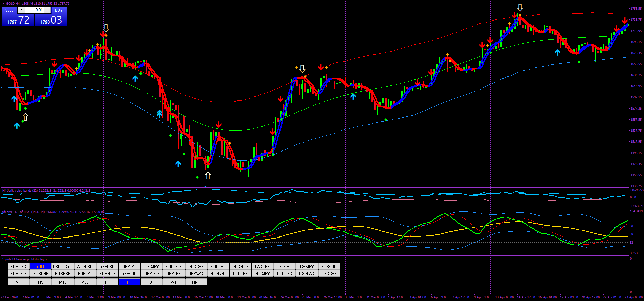Click the BUY button at 1798.03

(59, 10)
